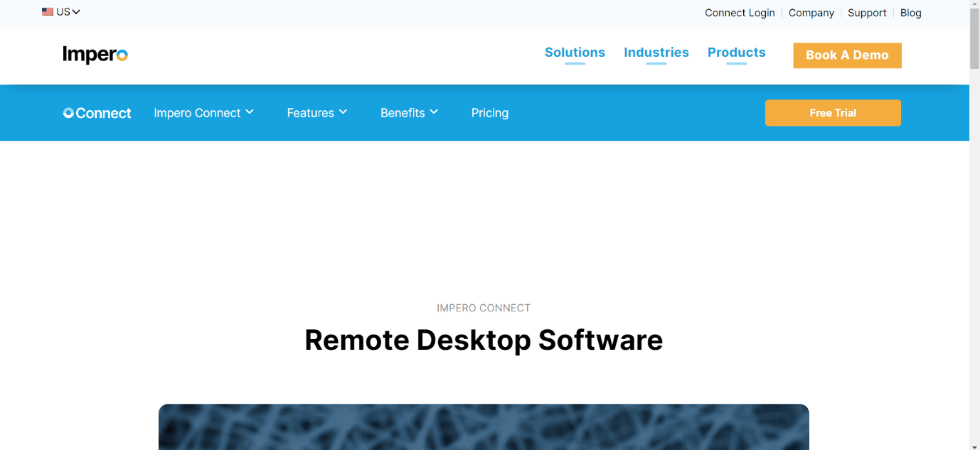Expand the Impero Connect menu
980x450 pixels.
click(204, 113)
